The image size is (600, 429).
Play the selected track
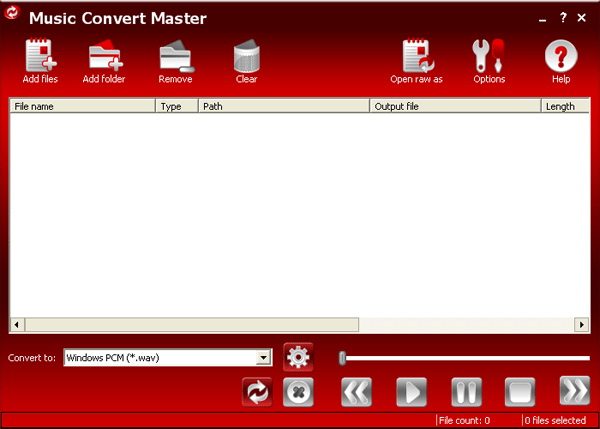click(x=411, y=392)
